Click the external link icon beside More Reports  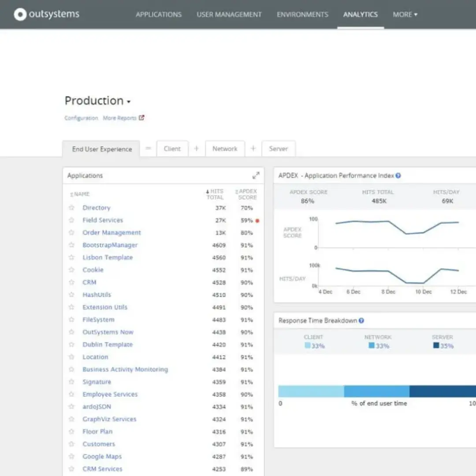(141, 118)
